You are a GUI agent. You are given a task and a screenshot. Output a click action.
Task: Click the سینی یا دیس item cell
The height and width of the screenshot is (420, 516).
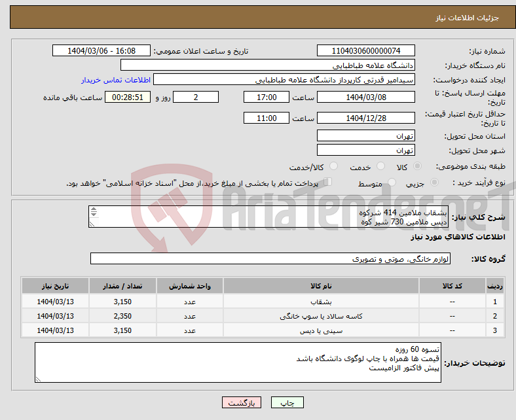click(x=321, y=330)
